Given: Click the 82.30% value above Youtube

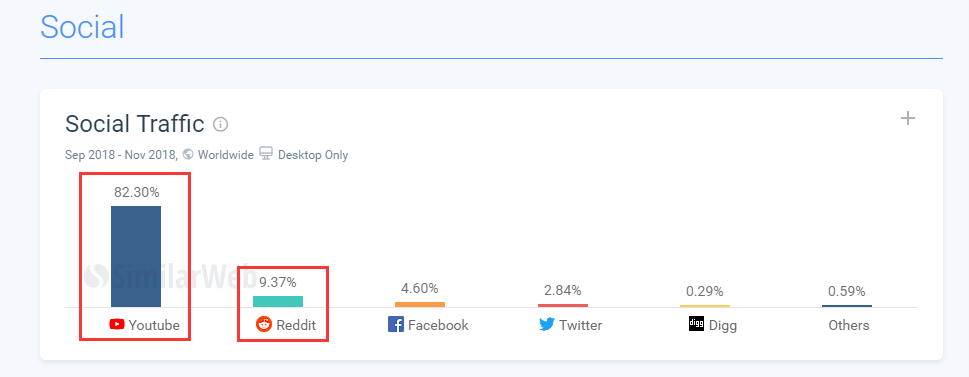Looking at the screenshot, I should [x=136, y=192].
